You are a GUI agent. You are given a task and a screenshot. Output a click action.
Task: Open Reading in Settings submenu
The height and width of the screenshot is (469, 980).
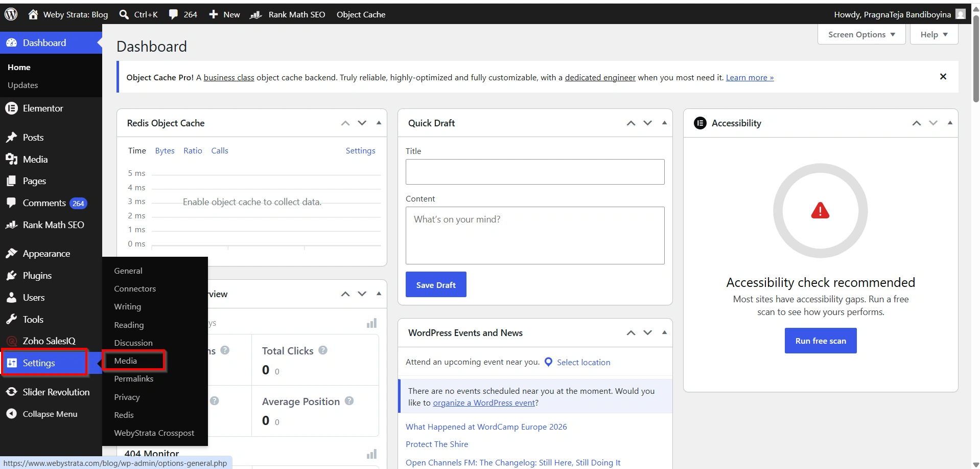pos(129,325)
